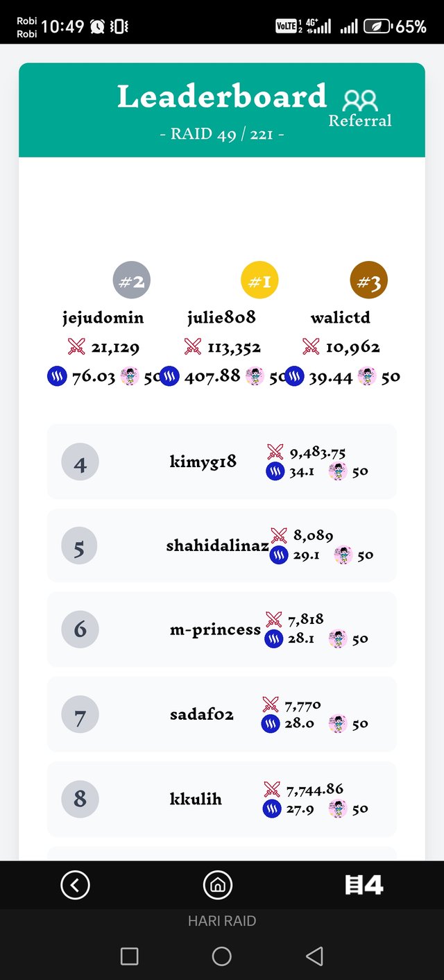The width and height of the screenshot is (444, 980).
Task: Tap the silver #2 rank badge
Action: (x=132, y=281)
